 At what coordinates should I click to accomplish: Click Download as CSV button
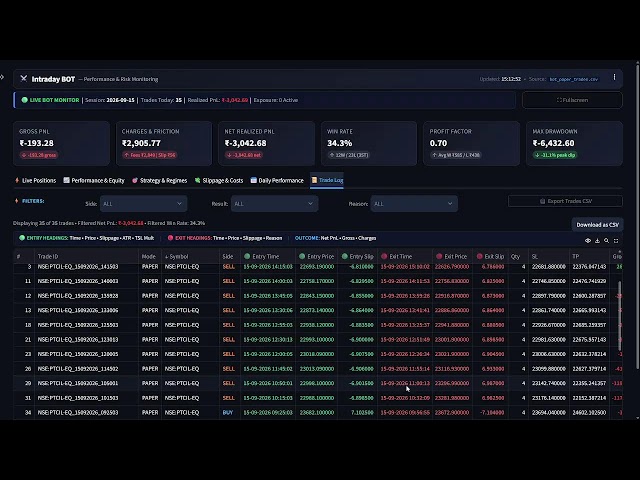pyautogui.click(x=598, y=224)
